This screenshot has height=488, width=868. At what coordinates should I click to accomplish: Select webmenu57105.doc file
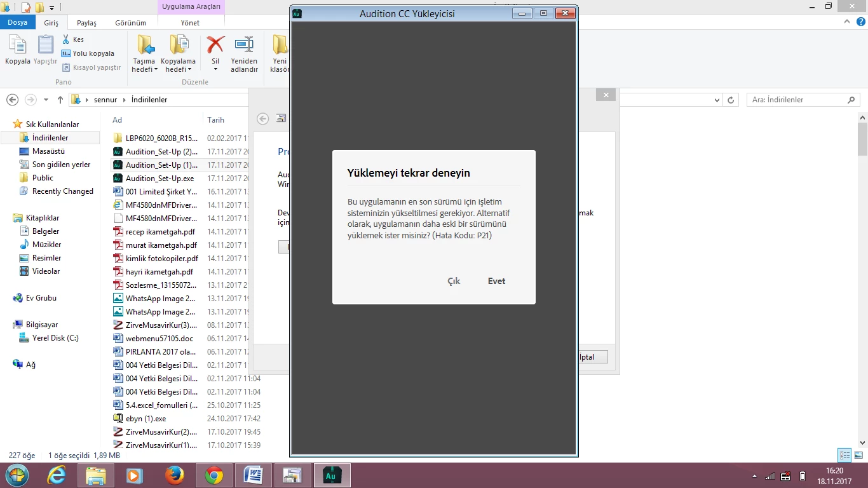pyautogui.click(x=159, y=339)
